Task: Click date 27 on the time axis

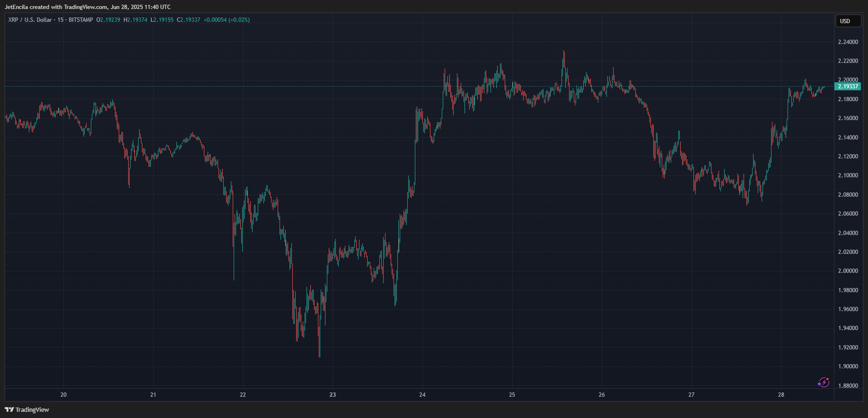Action: (x=692, y=395)
